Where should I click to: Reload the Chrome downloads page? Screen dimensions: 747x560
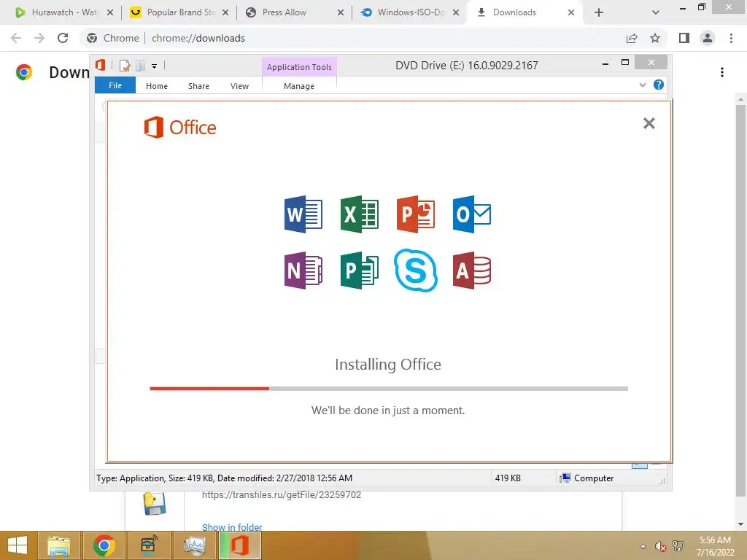point(63,38)
